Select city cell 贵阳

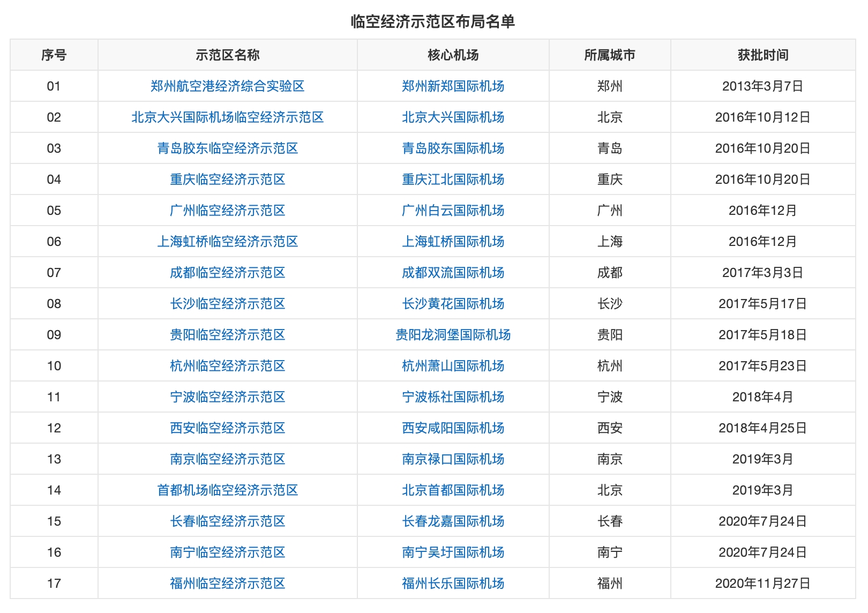[610, 335]
